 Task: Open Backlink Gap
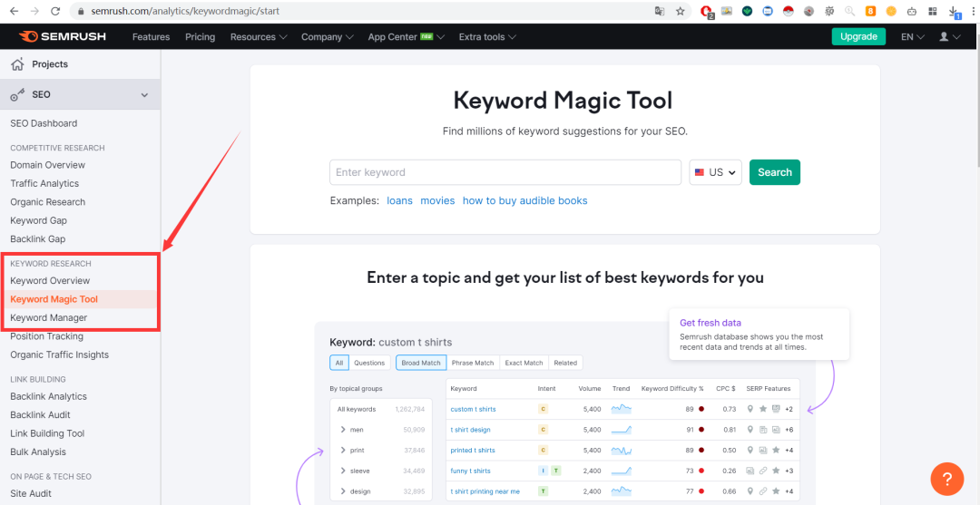(37, 239)
